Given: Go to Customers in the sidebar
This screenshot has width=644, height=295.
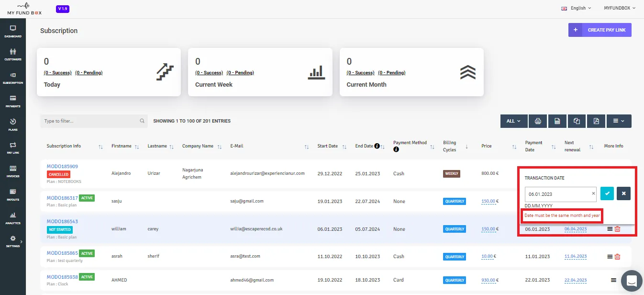Looking at the screenshot, I should [13, 55].
